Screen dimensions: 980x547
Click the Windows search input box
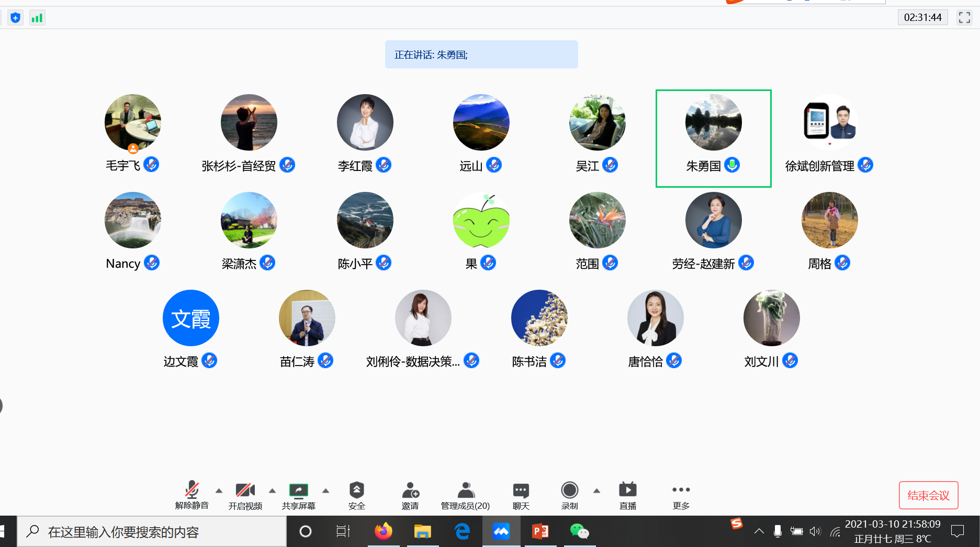click(152, 532)
